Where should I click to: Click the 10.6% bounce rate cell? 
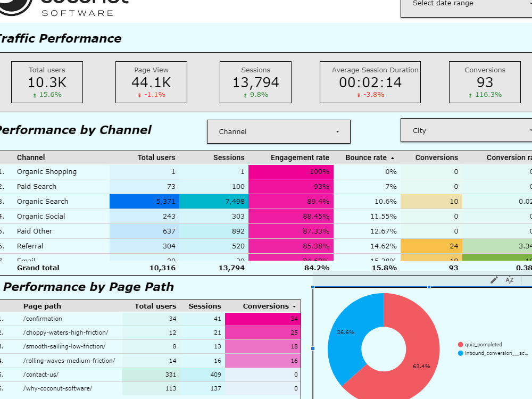367,202
